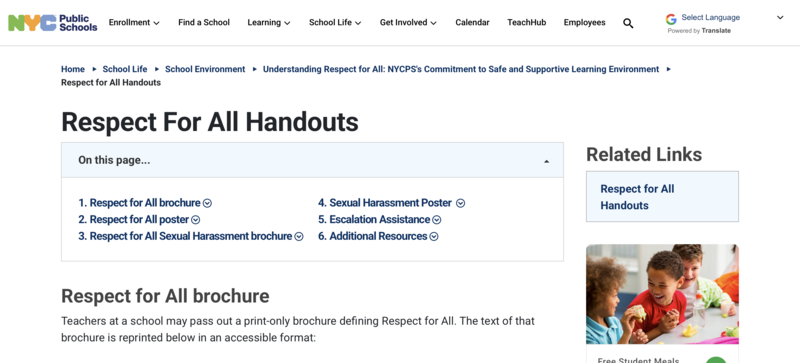Expand the School Life menu

[x=335, y=22]
